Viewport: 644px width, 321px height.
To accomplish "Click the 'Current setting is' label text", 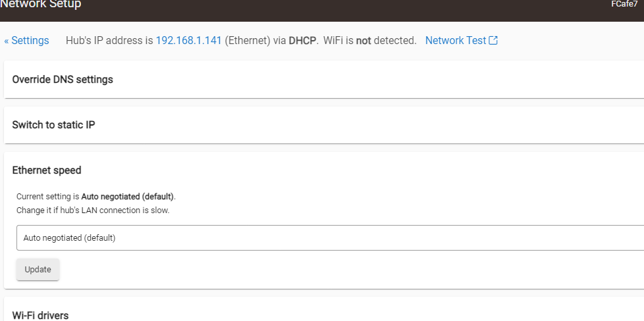I will point(47,197).
